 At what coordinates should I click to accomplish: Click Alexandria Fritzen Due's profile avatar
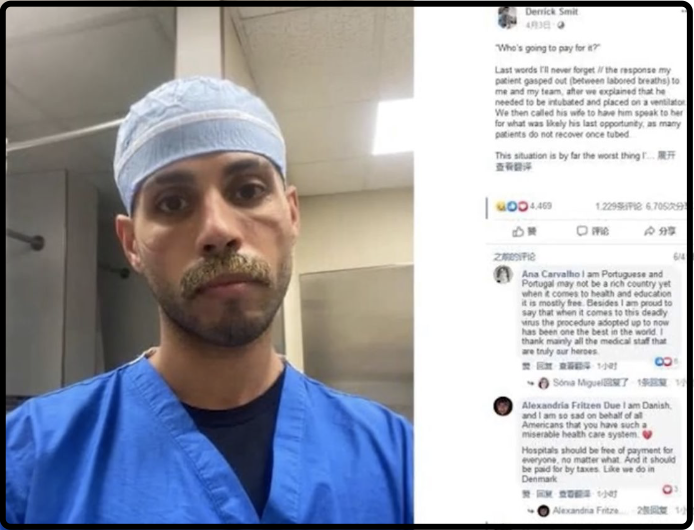click(503, 406)
